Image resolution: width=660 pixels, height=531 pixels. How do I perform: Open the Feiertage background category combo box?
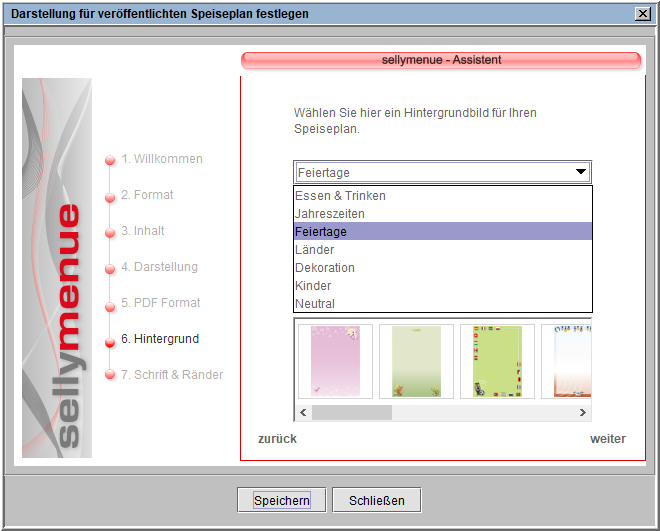point(442,172)
